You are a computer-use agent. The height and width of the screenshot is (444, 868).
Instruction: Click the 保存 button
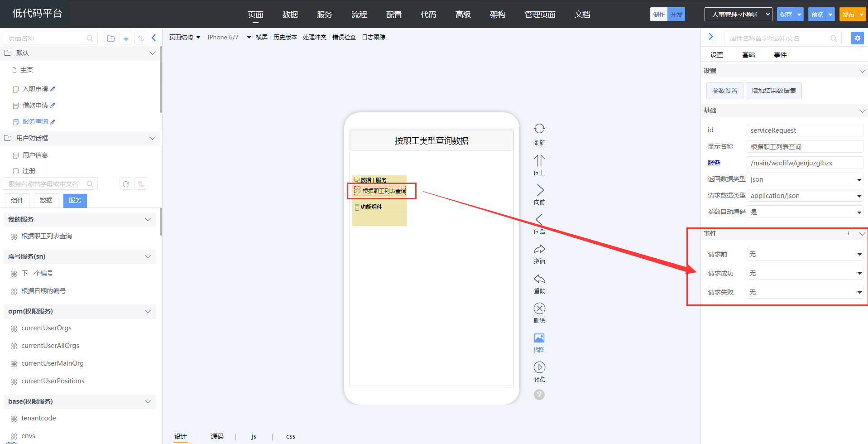[x=786, y=14]
